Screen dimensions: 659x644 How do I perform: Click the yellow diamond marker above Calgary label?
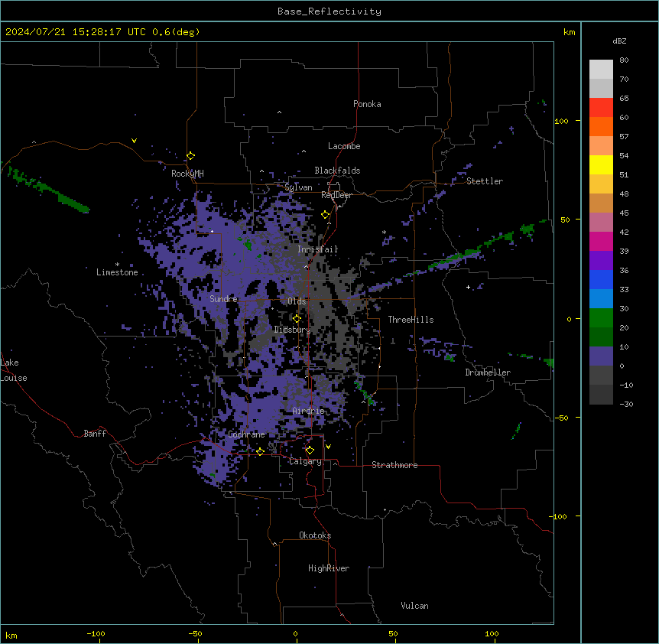[x=310, y=450]
